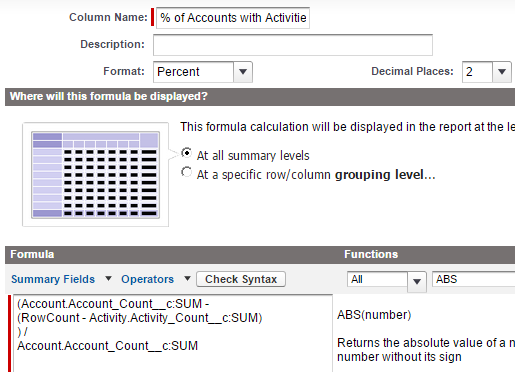Click the Check Syntax button
The image size is (515, 372).
[241, 279]
